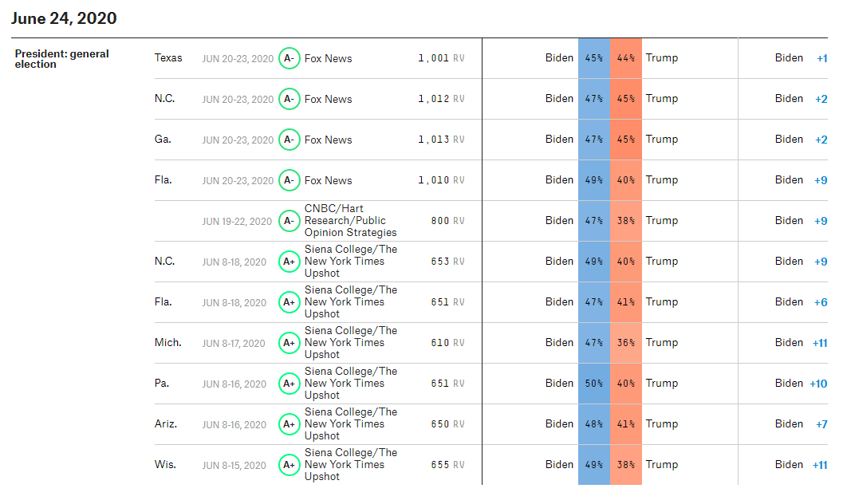Click the A- grade badge beside CNBC/Hart Research
Viewport: 843px width, 504px height.
289,221
